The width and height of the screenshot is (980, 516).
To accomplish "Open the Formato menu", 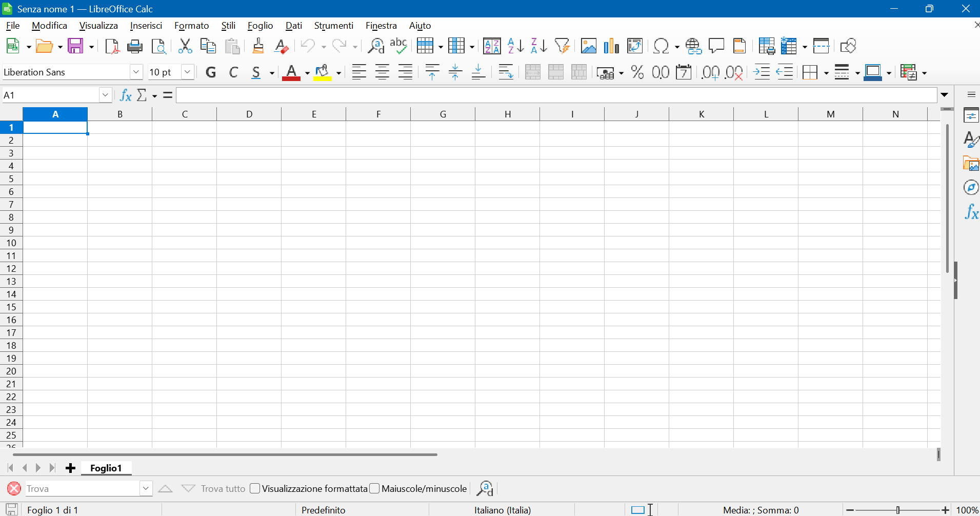I will click(191, 26).
